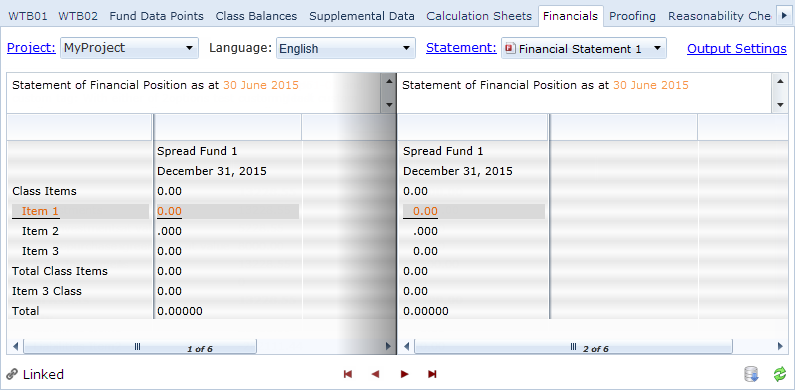The height and width of the screenshot is (390, 795).
Task: Click the Statement link
Action: pos(461,48)
